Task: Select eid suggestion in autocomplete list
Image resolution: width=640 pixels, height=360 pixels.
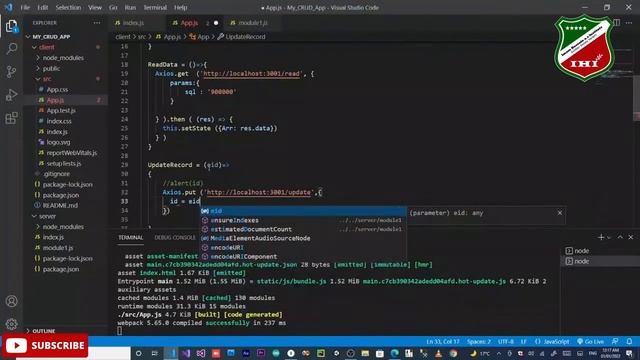Action: click(x=303, y=211)
